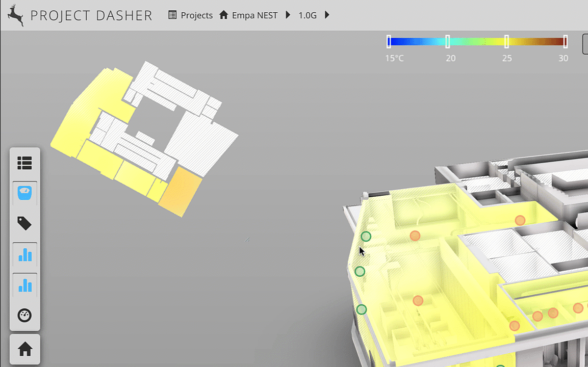Toggle the lower bar chart icon
This screenshot has width=588, height=367.
point(24,285)
